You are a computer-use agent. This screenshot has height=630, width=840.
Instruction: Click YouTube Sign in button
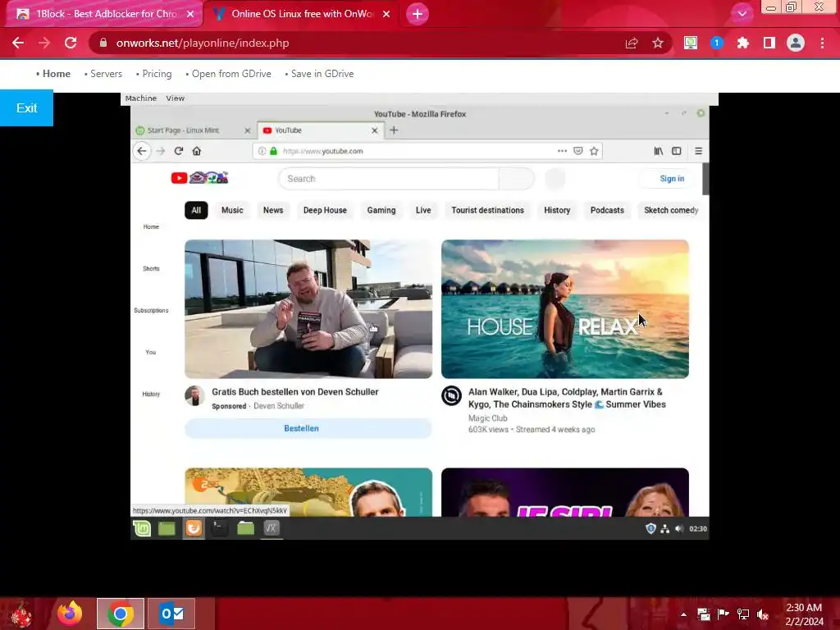click(x=672, y=179)
